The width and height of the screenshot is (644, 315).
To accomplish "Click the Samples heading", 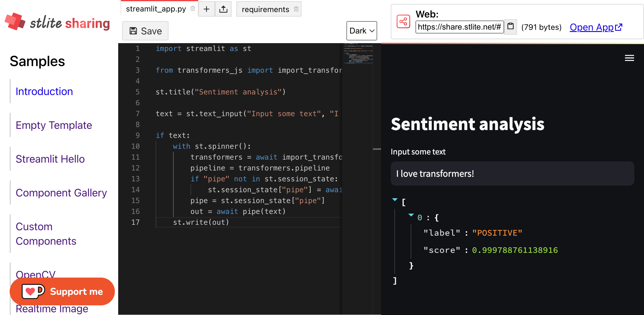I will pyautogui.click(x=37, y=61).
